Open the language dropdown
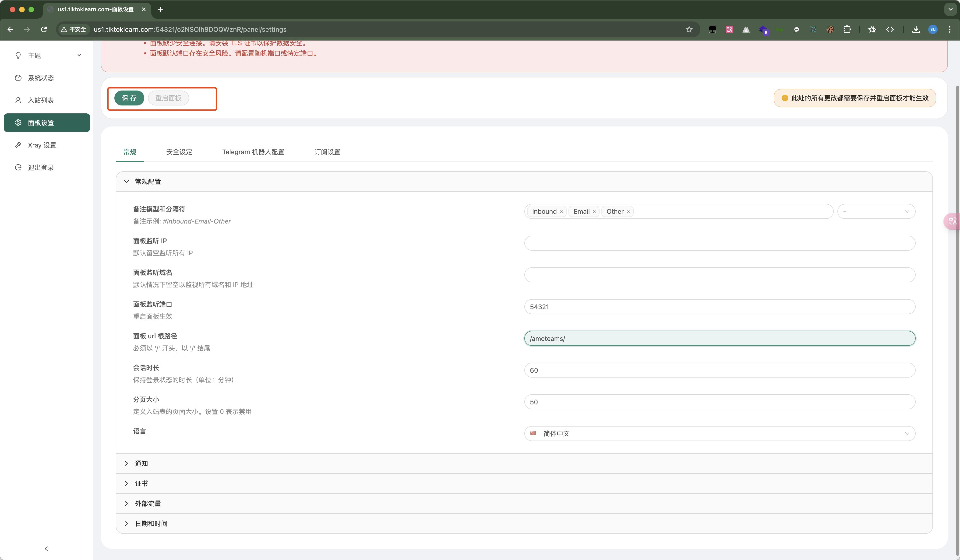 tap(719, 433)
